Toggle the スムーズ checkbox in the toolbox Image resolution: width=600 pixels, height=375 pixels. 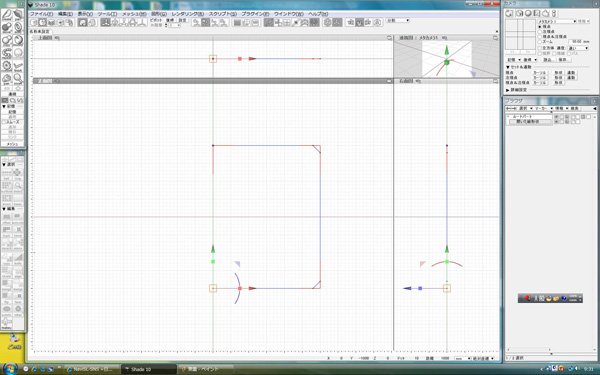4,122
